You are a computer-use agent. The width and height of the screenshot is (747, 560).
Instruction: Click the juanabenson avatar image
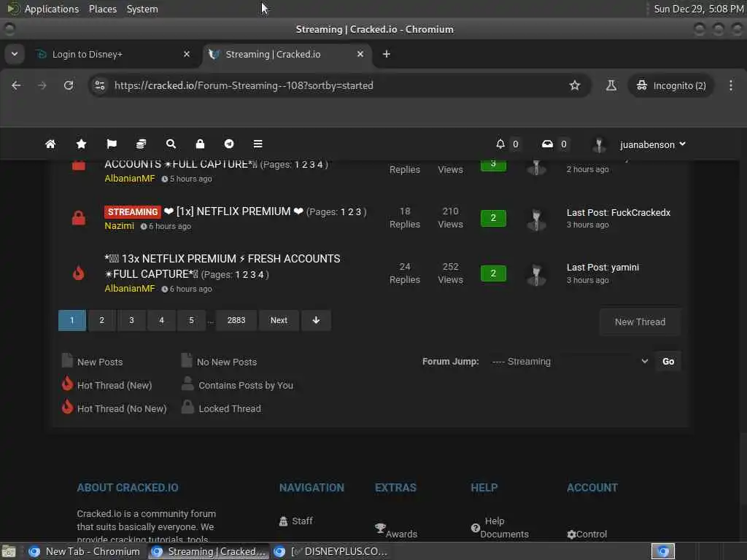point(599,144)
